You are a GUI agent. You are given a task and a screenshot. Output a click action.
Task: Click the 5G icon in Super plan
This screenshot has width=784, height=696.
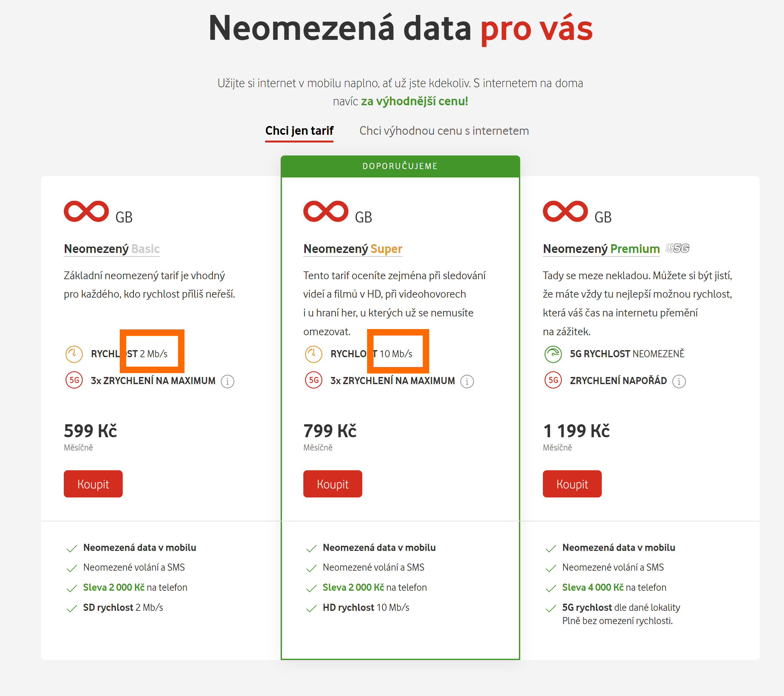point(313,380)
